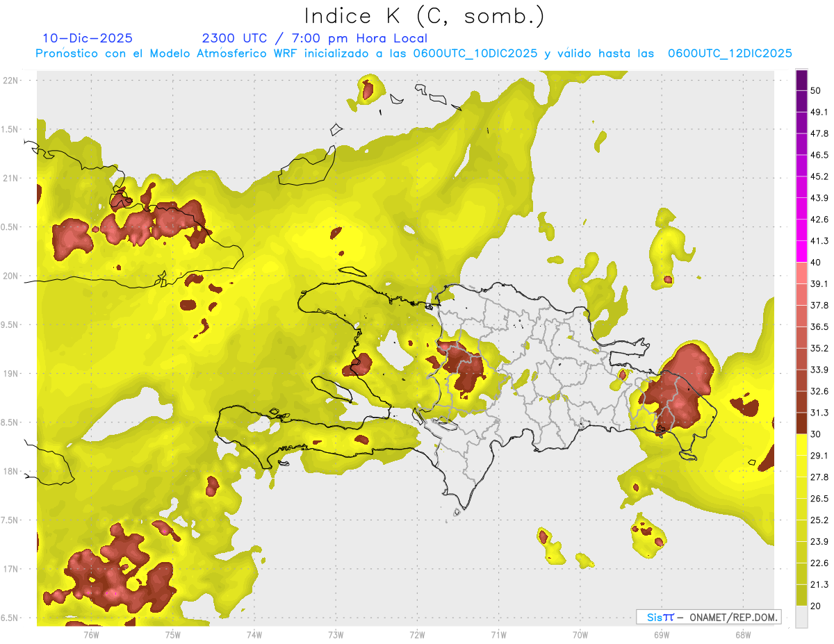834x644 pixels.
Task: Click the color scale value '20' at the bottom
Action: [817, 606]
